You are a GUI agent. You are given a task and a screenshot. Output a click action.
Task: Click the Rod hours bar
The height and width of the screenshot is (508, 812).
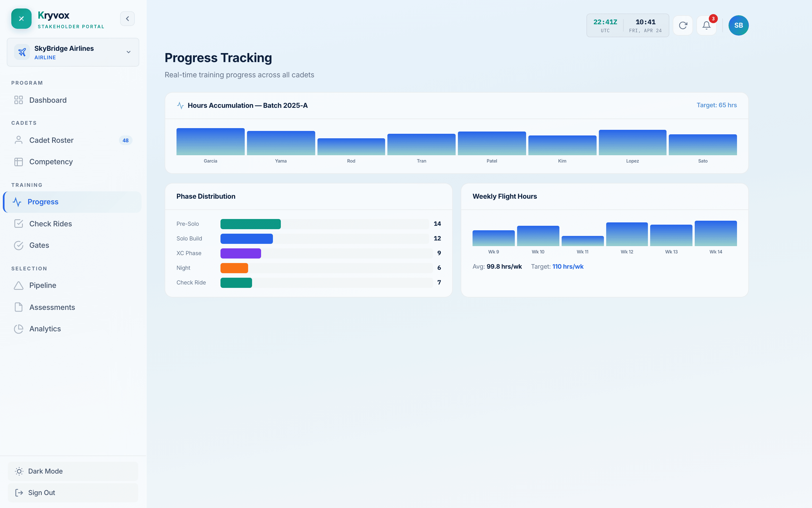pyautogui.click(x=351, y=146)
